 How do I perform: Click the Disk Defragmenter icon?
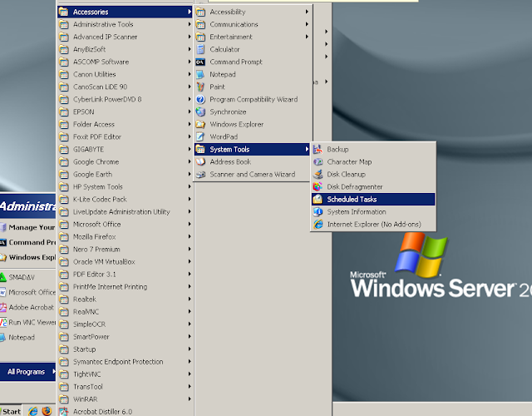tap(318, 186)
